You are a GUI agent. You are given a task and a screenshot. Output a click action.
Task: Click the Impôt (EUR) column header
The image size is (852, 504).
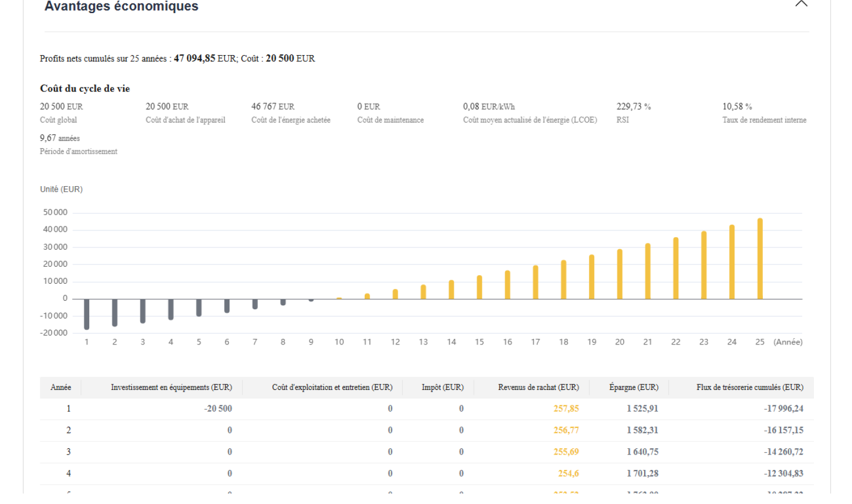(x=442, y=388)
